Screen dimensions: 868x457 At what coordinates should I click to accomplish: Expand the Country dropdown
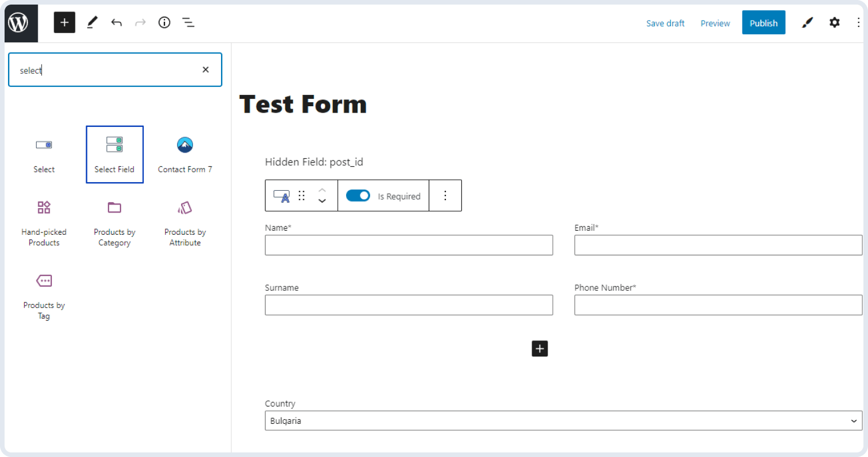tap(563, 420)
